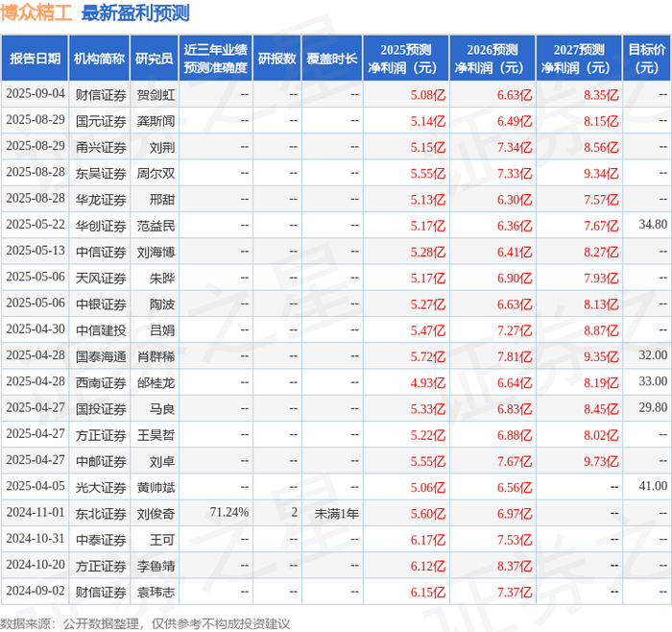Viewport: 672px width, 632px height.
Task: Select institution 国泰海通
Action: pyautogui.click(x=101, y=356)
